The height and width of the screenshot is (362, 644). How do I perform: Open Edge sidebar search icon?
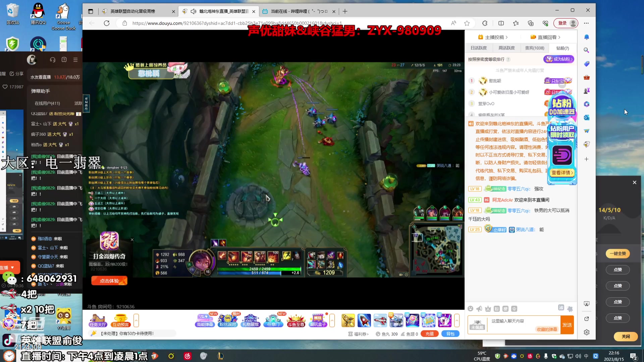click(x=586, y=50)
